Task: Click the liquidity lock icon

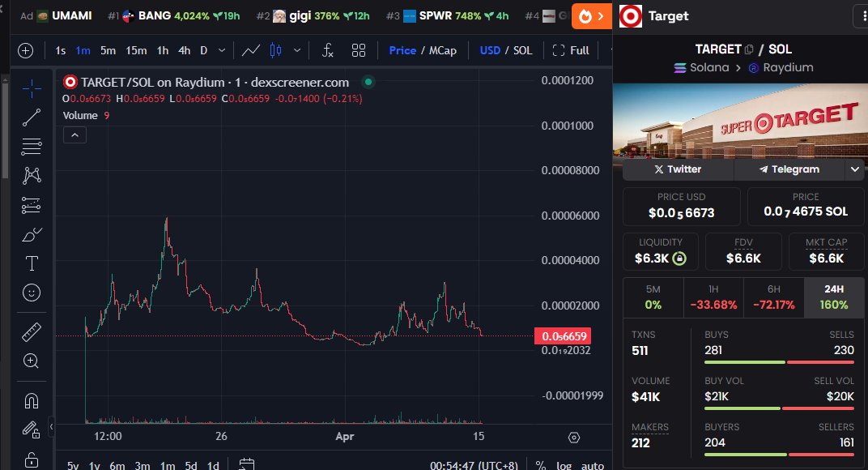Action: point(679,258)
